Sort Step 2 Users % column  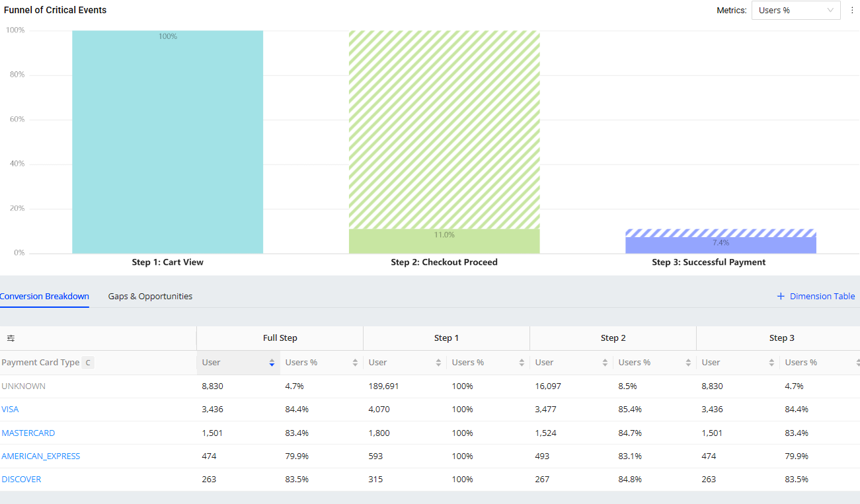pos(688,363)
